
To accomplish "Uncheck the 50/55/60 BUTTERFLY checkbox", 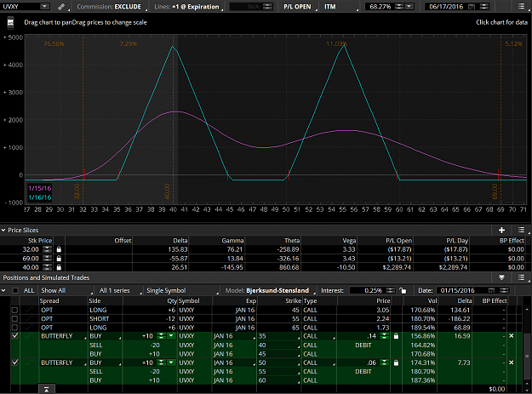I will 14,363.
